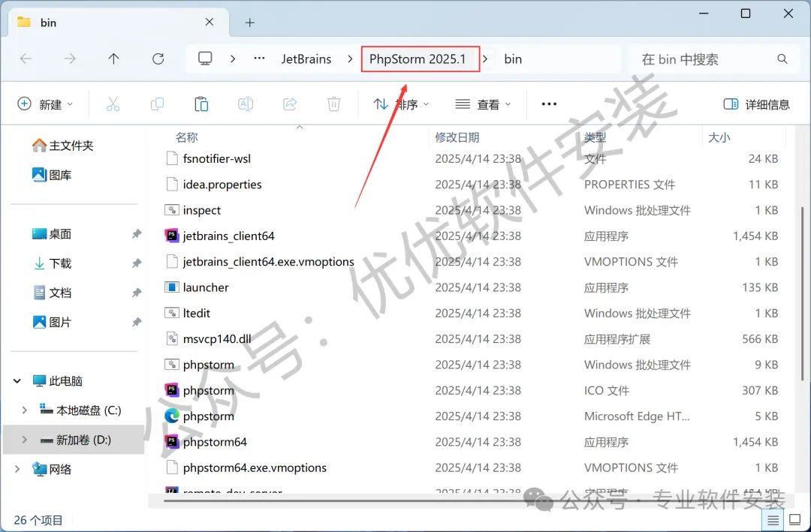
Task: Open Documents (文档) in navigation pane
Action: coord(52,293)
